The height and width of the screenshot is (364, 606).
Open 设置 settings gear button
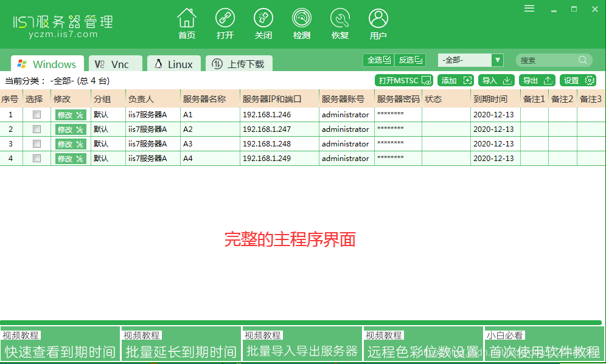pos(578,80)
